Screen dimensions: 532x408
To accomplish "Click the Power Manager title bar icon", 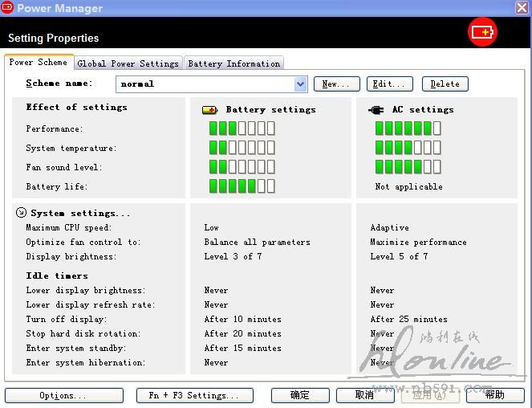I will click(7, 8).
